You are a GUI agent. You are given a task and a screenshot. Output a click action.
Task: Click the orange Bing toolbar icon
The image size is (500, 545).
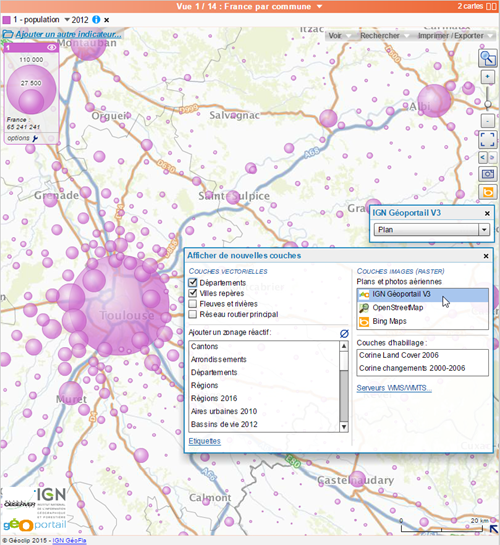[487, 192]
